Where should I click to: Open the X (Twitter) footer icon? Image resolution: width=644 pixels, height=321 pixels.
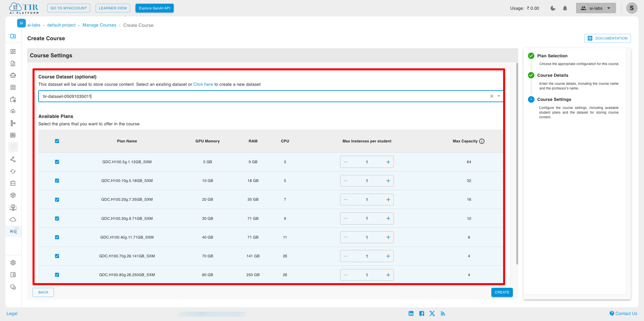432,314
